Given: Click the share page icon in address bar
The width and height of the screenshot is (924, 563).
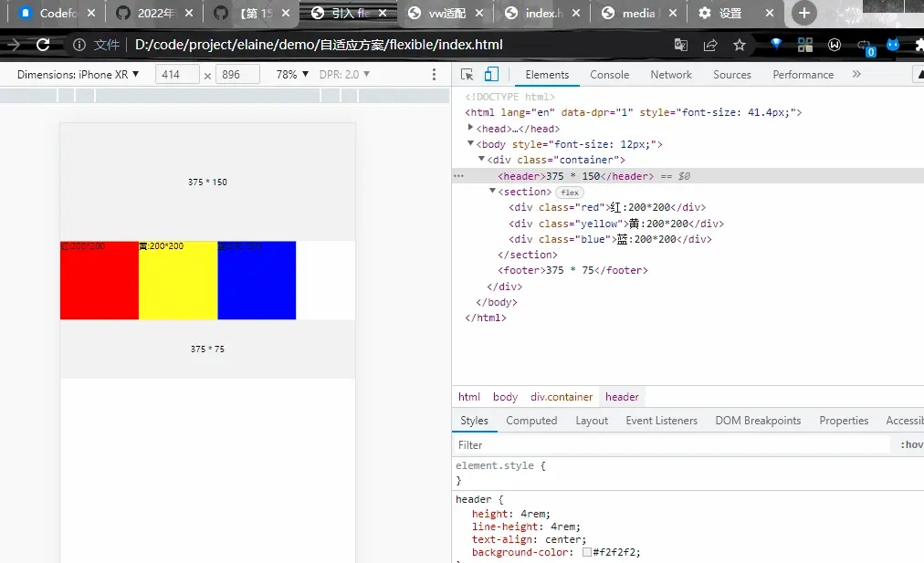Looking at the screenshot, I should [710, 45].
